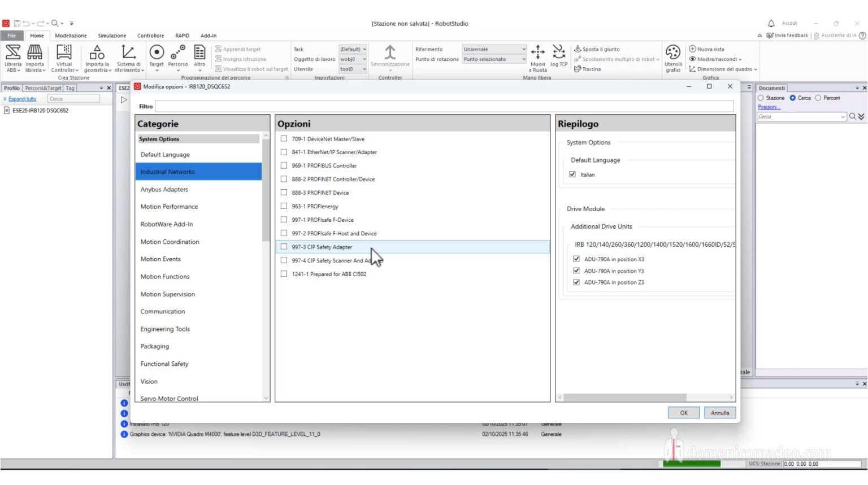Image resolution: width=868 pixels, height=485 pixels.
Task: Click the Importa la geometria icon
Action: (97, 56)
